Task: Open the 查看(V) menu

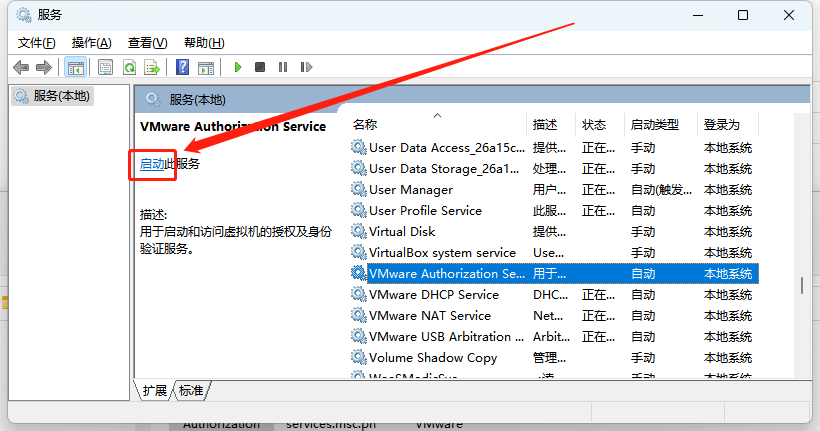Action: [x=147, y=43]
